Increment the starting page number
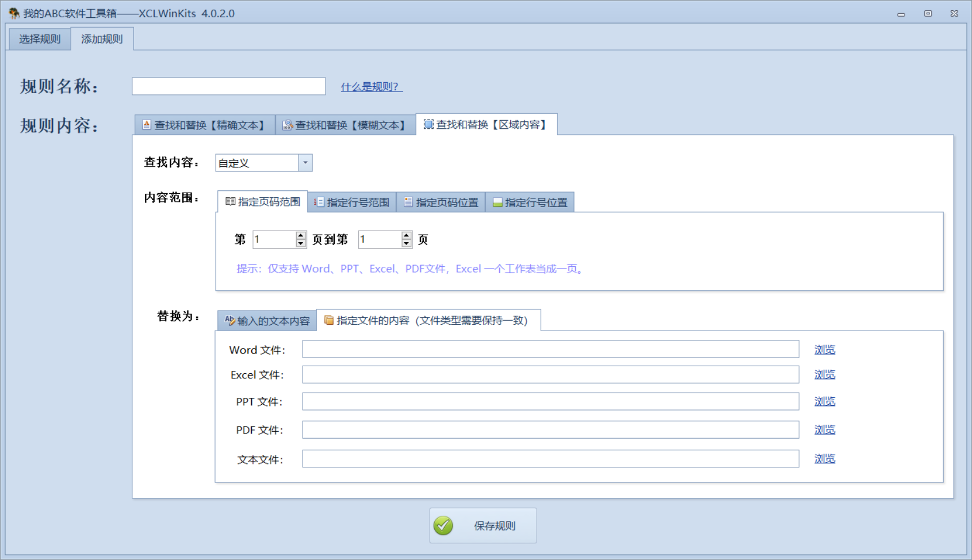 point(300,235)
